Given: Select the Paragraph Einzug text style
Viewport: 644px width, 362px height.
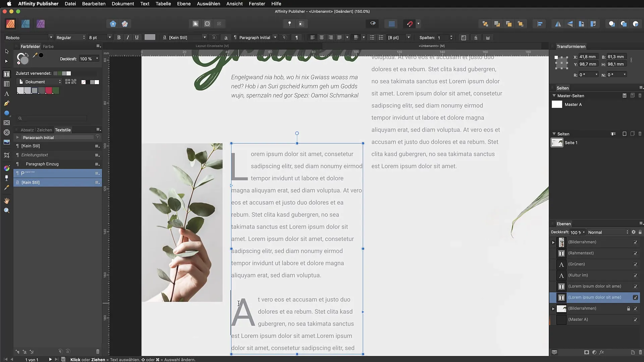Looking at the screenshot, I should 57,164.
